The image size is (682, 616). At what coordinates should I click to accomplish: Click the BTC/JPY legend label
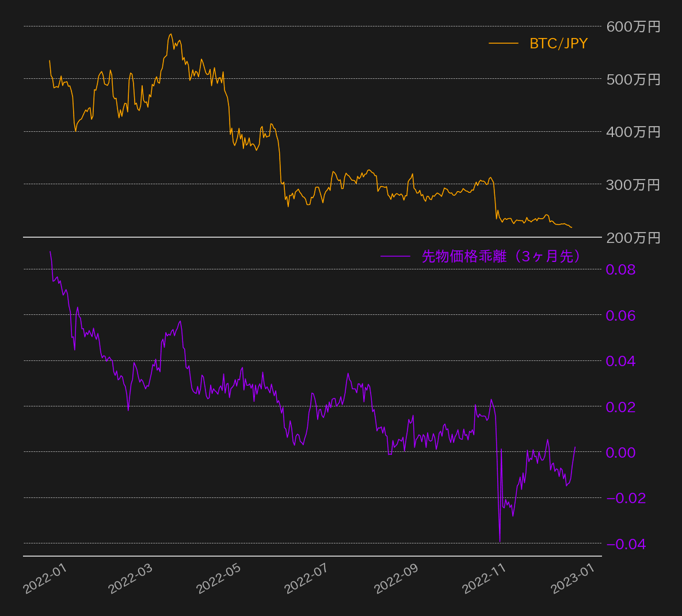coord(558,44)
